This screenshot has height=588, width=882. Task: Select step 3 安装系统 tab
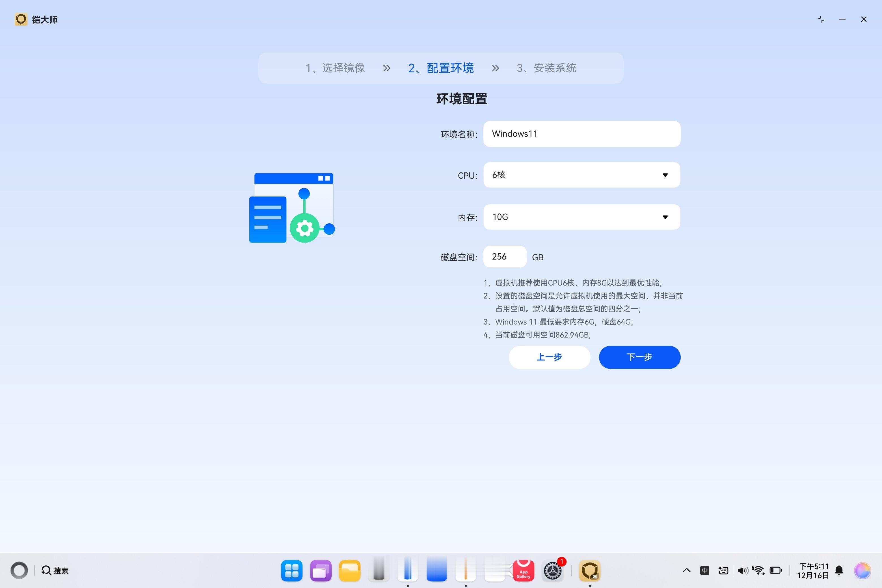pyautogui.click(x=546, y=68)
